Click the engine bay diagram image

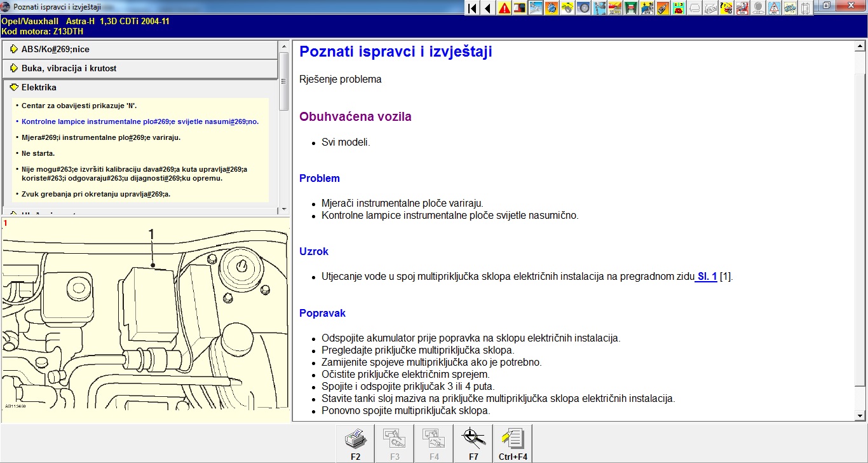[145, 319]
